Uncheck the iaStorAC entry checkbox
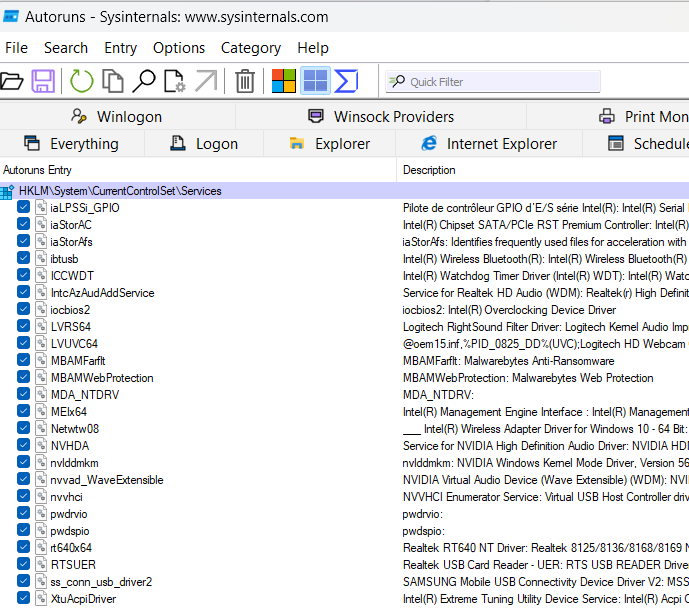The width and height of the screenshot is (689, 616). (x=23, y=224)
